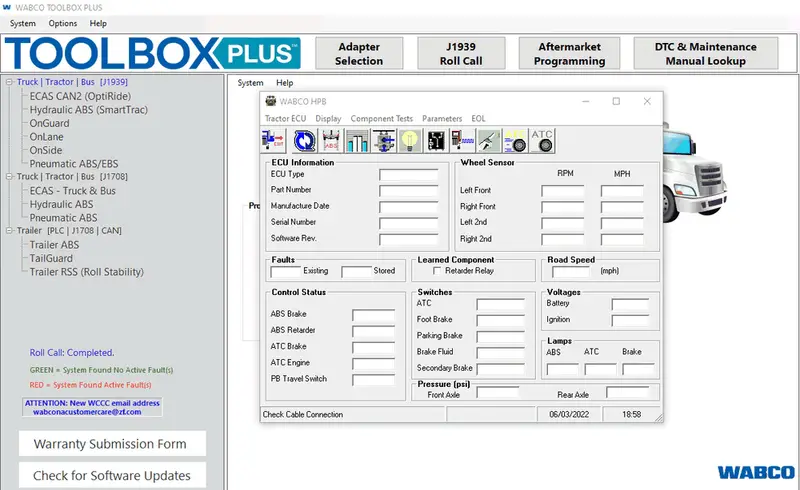
Task: Click the Left Front RPM field
Action: [563, 191]
